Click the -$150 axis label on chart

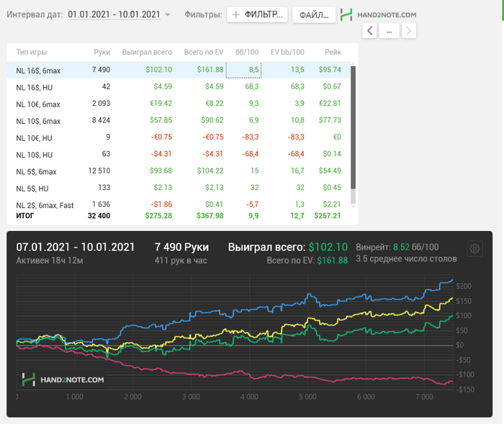click(465, 389)
